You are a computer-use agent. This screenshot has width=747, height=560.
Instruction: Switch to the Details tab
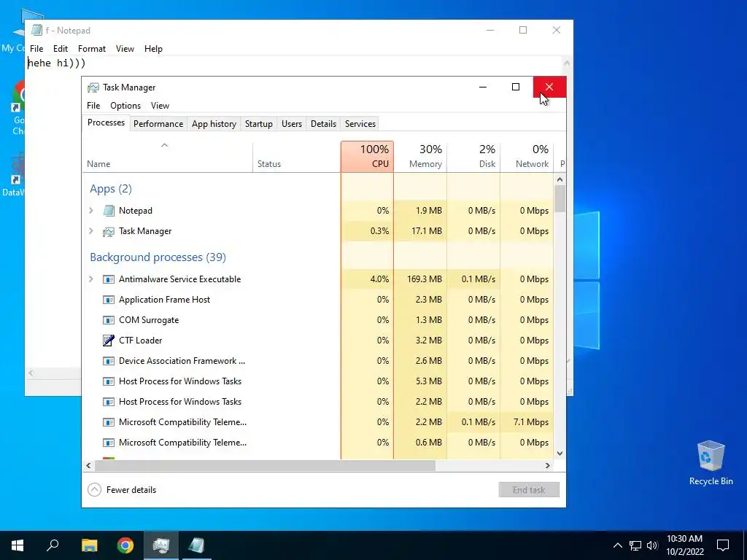(323, 124)
